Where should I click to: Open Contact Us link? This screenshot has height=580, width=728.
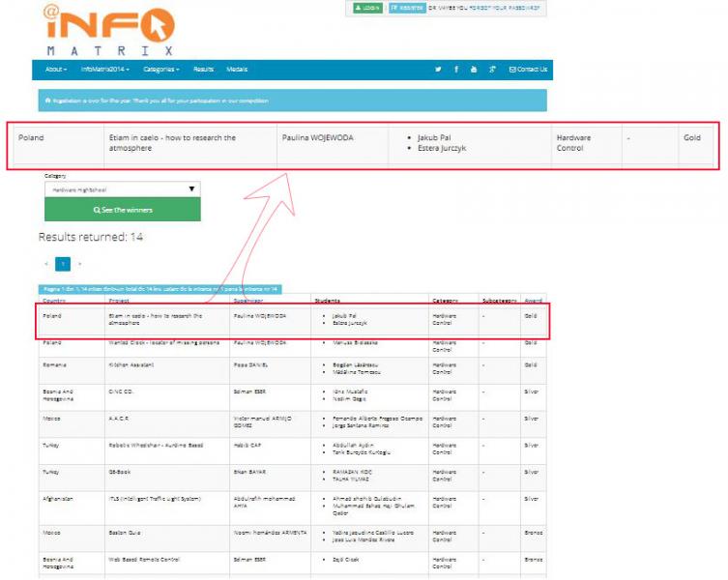coord(529,70)
